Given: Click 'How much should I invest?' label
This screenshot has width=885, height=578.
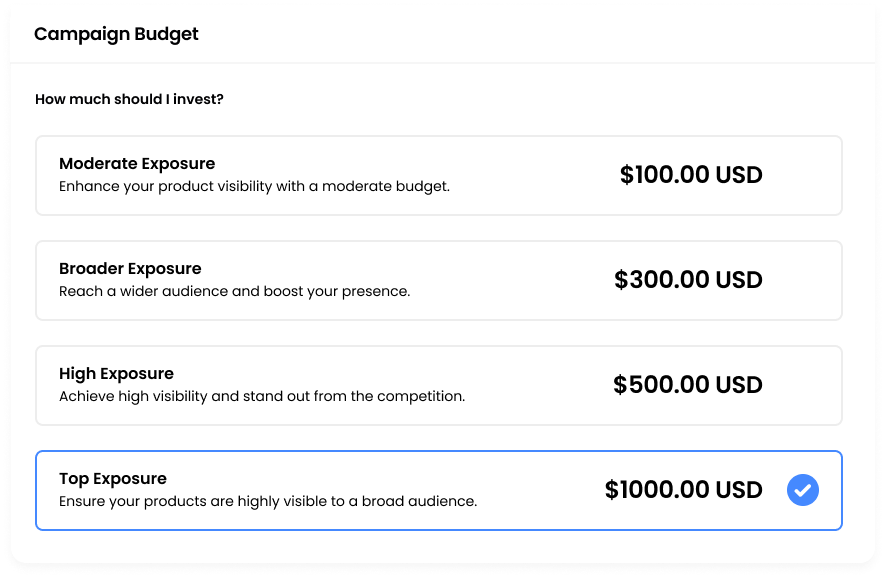Looking at the screenshot, I should point(129,99).
